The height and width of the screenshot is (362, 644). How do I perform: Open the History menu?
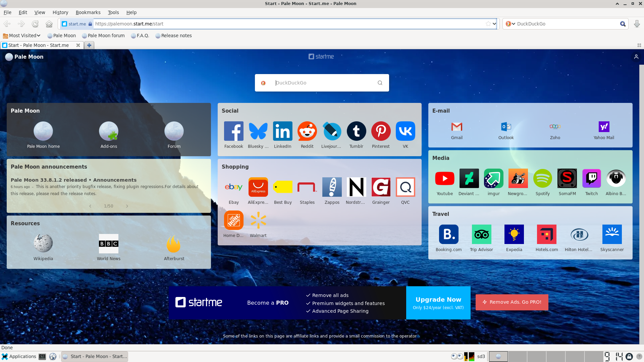click(x=60, y=12)
